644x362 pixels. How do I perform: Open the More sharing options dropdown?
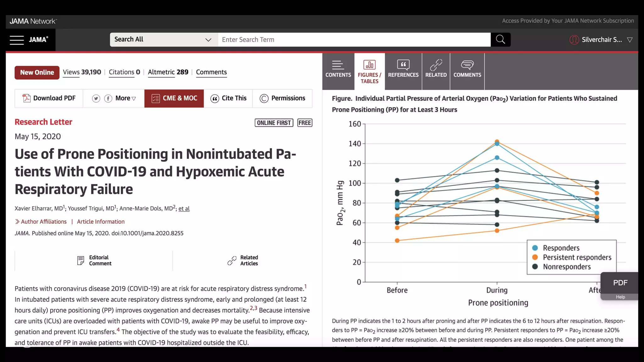tap(126, 98)
